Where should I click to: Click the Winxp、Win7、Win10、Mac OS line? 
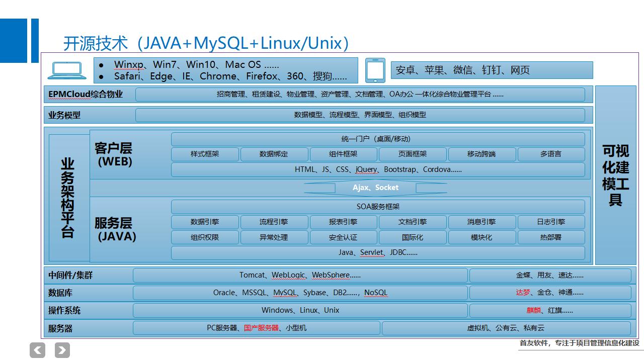[197, 64]
